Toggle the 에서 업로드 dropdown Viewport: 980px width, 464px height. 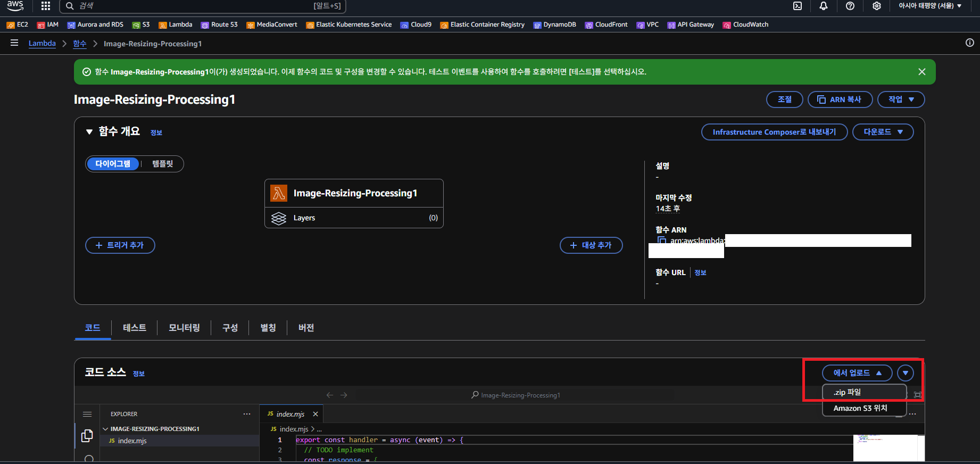coord(857,373)
